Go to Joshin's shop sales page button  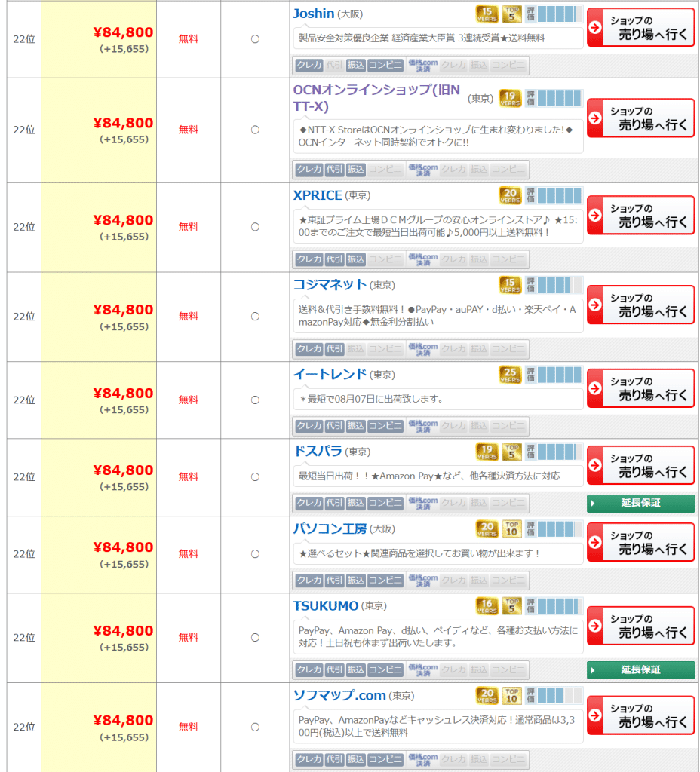[640, 28]
